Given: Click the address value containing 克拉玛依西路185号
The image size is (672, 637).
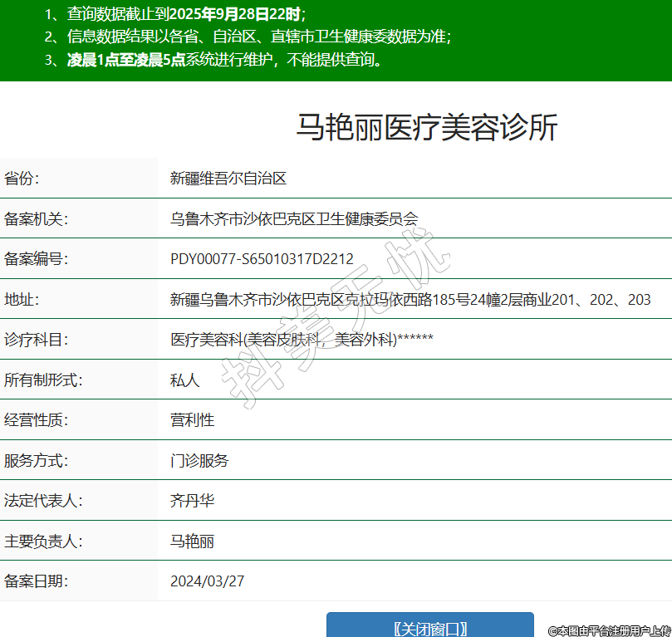Looking at the screenshot, I should (410, 299).
